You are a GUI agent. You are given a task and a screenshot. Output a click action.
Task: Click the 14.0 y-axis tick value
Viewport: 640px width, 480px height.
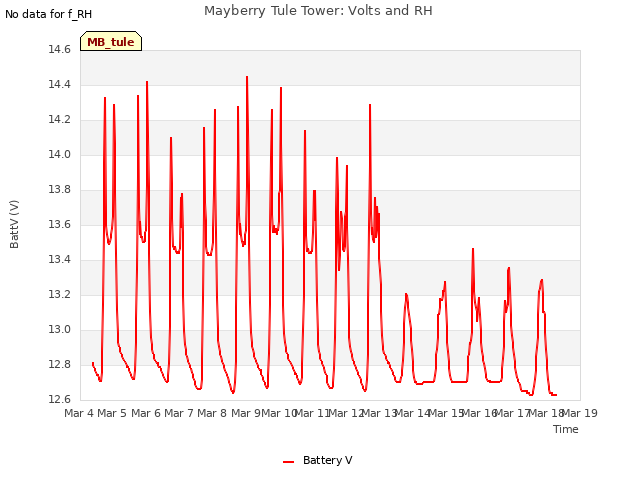pos(60,155)
